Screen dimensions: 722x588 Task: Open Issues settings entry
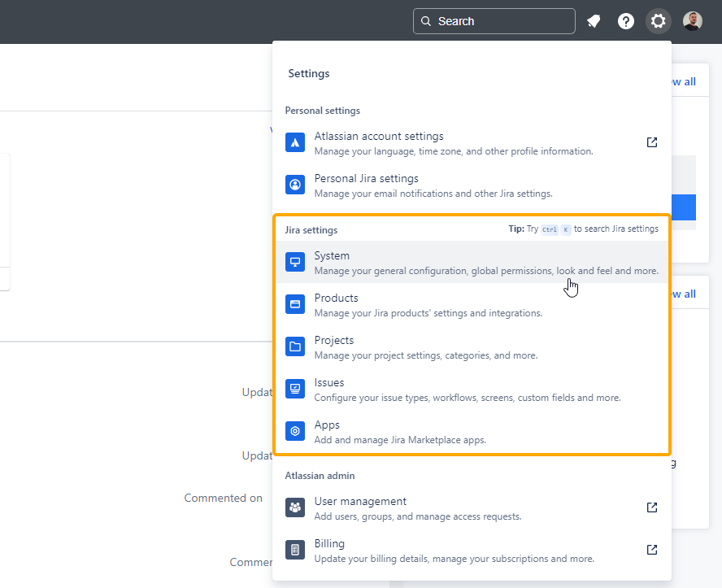pyautogui.click(x=472, y=390)
